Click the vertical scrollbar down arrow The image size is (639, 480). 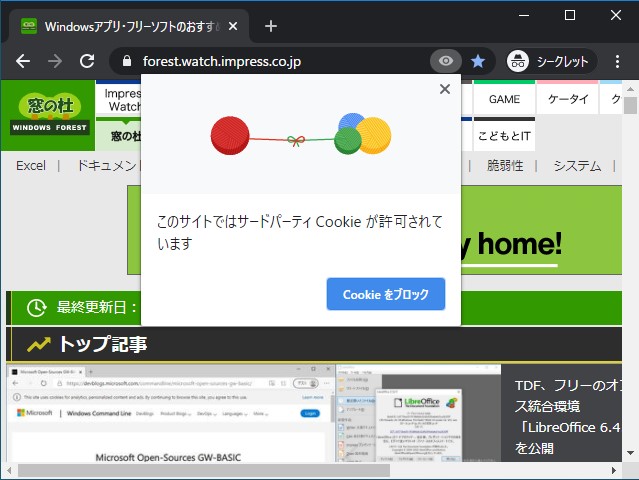pos(630,452)
